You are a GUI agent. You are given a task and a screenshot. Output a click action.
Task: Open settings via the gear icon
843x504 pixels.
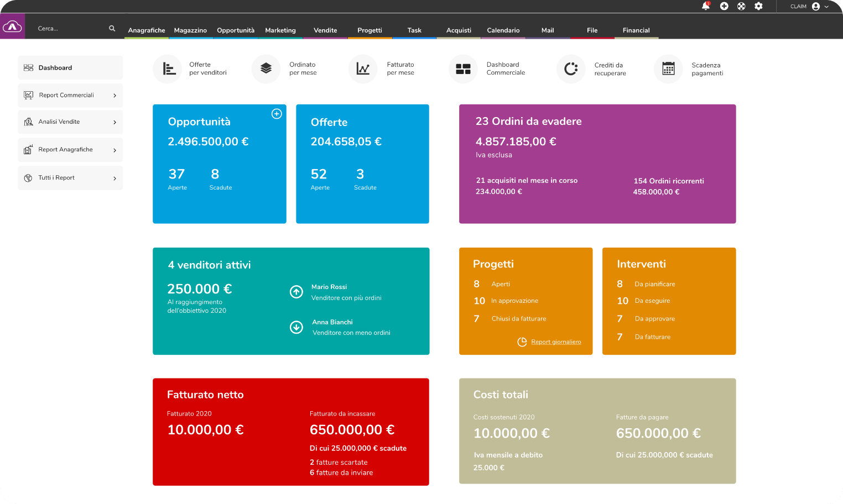coord(758,6)
